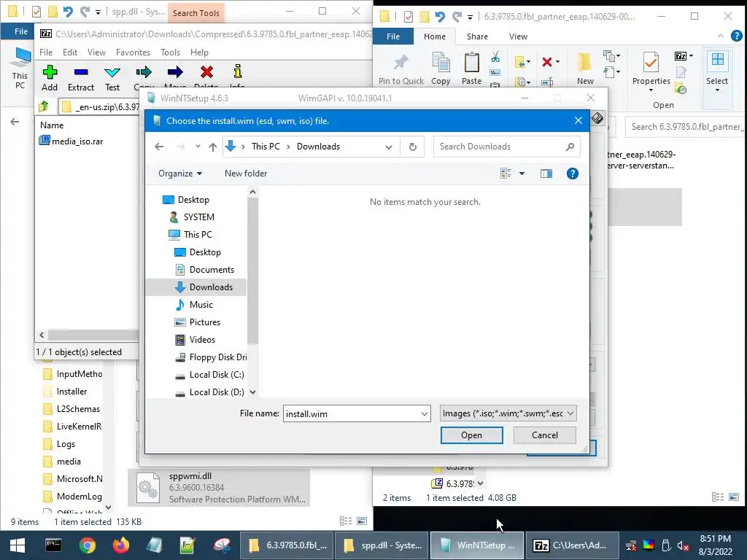Viewport: 747px width, 560px height.
Task: Select Local Disk (C:) in dialog tree
Action: [x=209, y=375]
